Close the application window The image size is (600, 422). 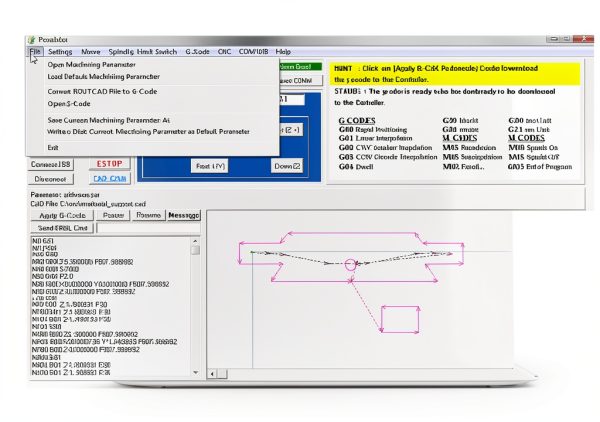[x=584, y=39]
